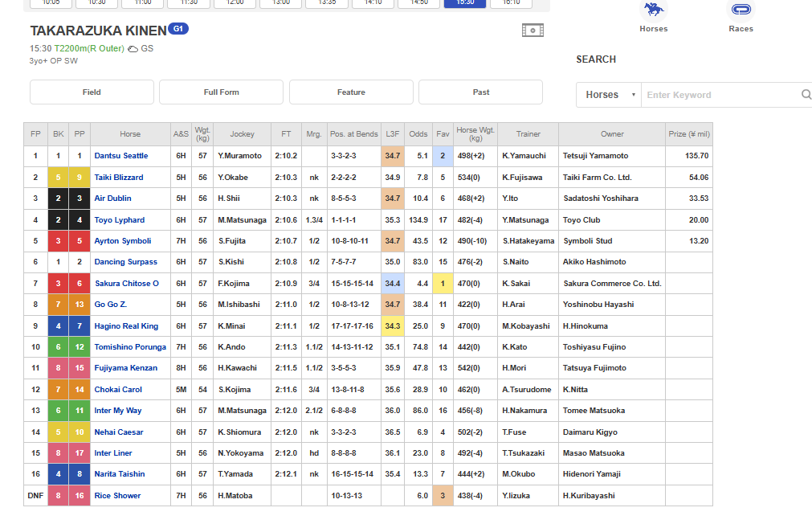Open Chokai Carol horse link
The width and height of the screenshot is (812, 524).
[x=118, y=389]
